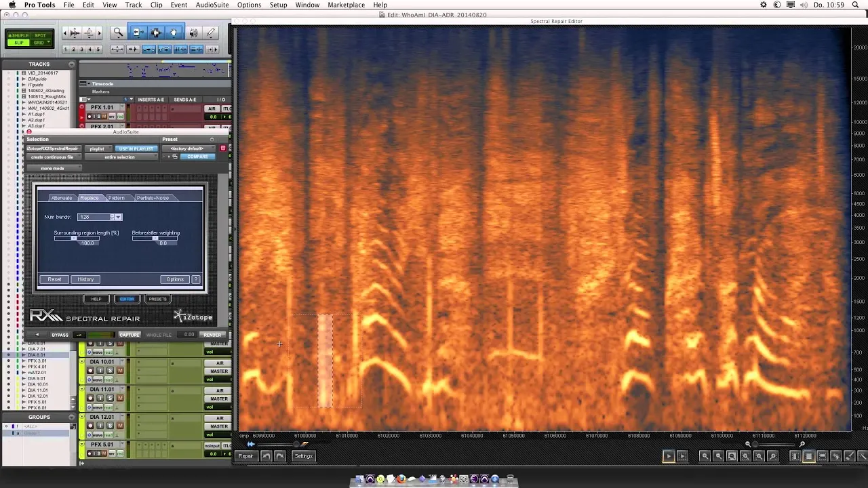Click the Reset button in Spectral Repair
Image resolution: width=868 pixels, height=488 pixels.
54,279
